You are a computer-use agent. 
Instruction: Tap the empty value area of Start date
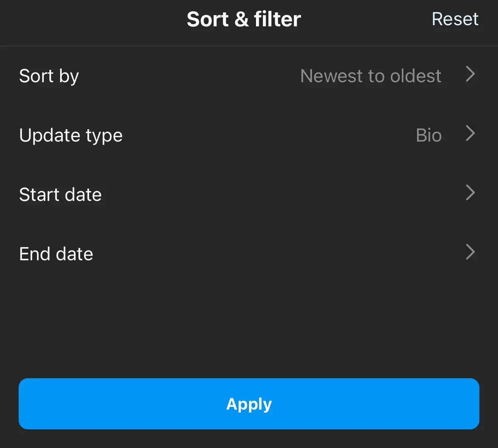click(283, 194)
